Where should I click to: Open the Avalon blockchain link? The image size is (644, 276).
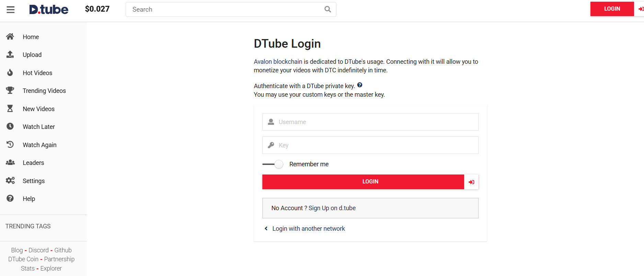click(278, 62)
